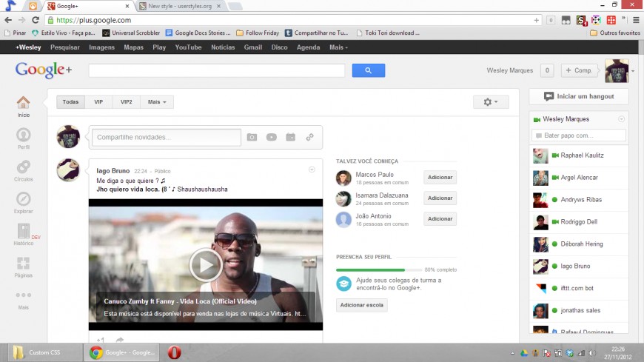Add an event with the calendar icon
This screenshot has width=644, height=362.
coord(291,137)
